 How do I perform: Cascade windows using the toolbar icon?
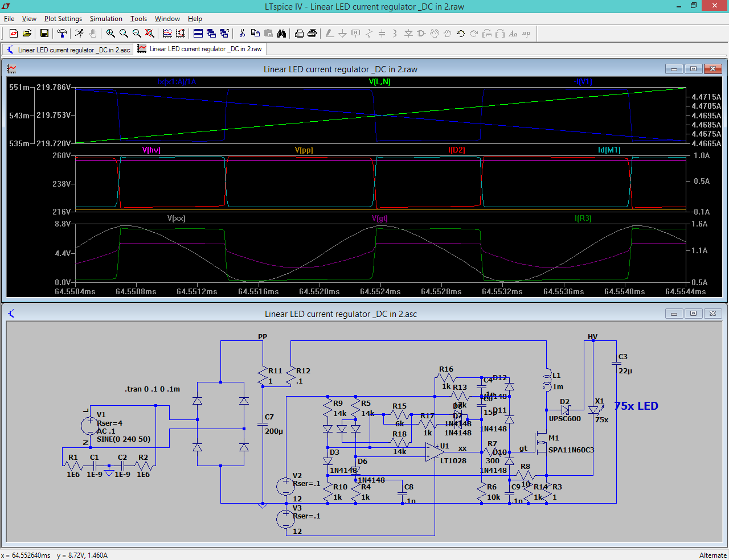point(211,34)
